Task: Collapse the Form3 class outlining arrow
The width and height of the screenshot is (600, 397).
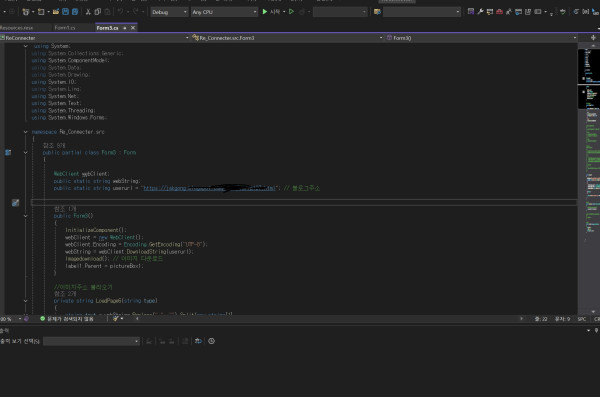Action: [x=26, y=152]
